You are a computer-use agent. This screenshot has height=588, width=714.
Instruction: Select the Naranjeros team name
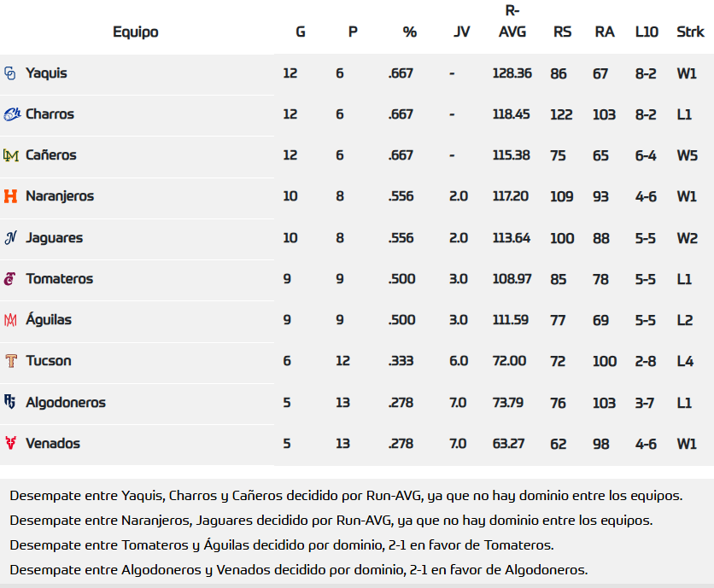[60, 196]
